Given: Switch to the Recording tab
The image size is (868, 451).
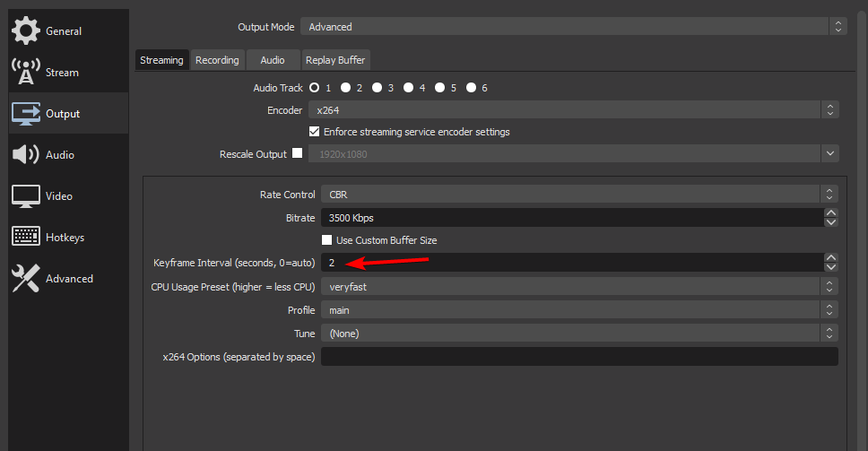Looking at the screenshot, I should [217, 60].
